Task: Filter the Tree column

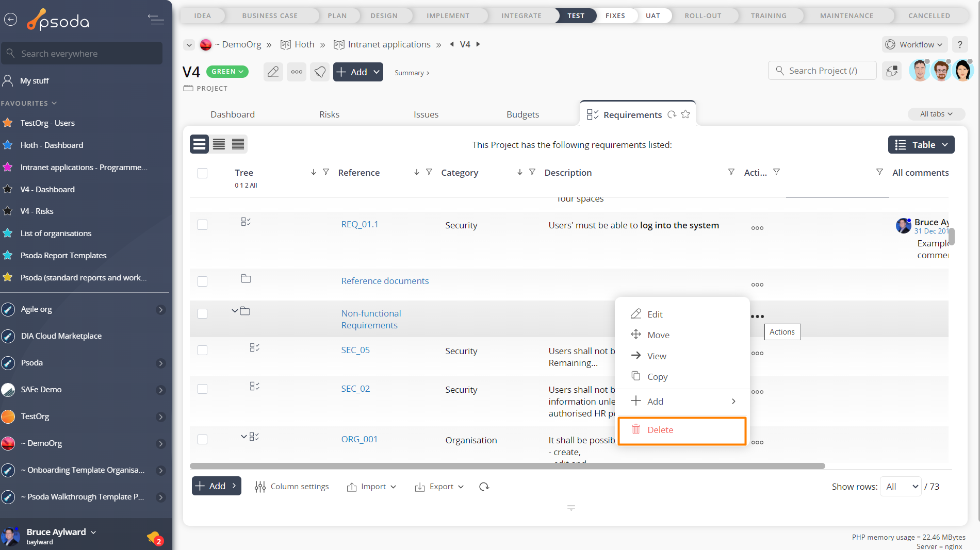Action: 326,172
